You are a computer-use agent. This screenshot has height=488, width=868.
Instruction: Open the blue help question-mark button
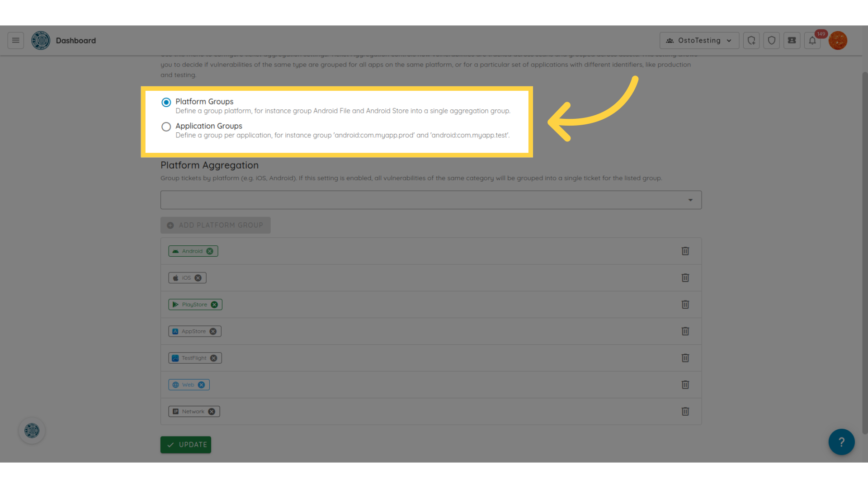841,442
